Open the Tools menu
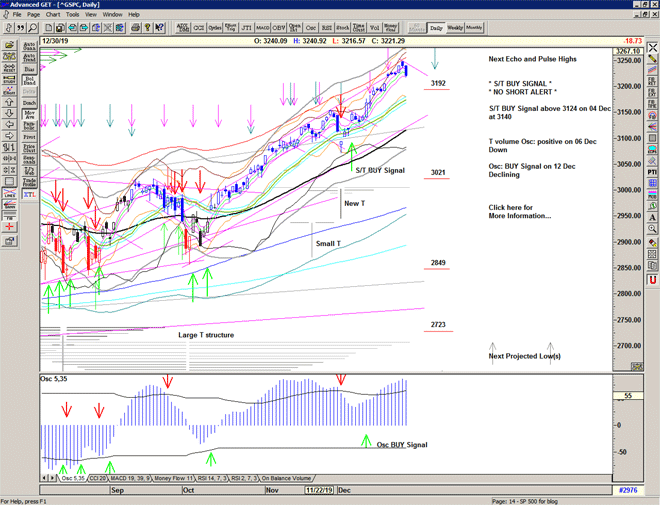The height and width of the screenshot is (505, 660). 72,15
